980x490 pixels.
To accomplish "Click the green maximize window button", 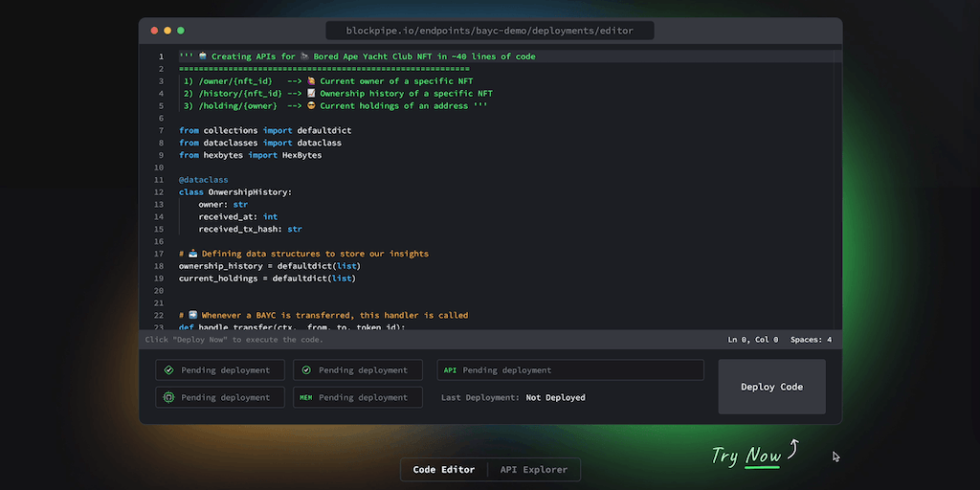I will coord(181,31).
